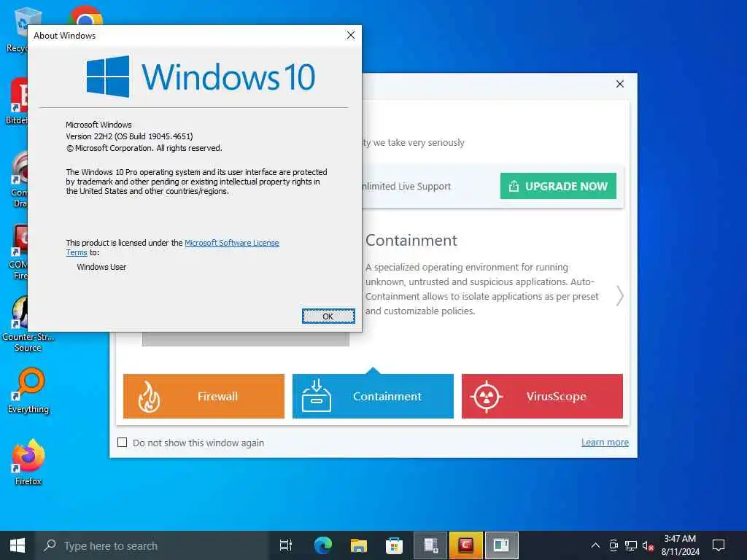Viewport: 747px width, 560px height.
Task: Show hidden system tray icons
Action: pyautogui.click(x=595, y=545)
